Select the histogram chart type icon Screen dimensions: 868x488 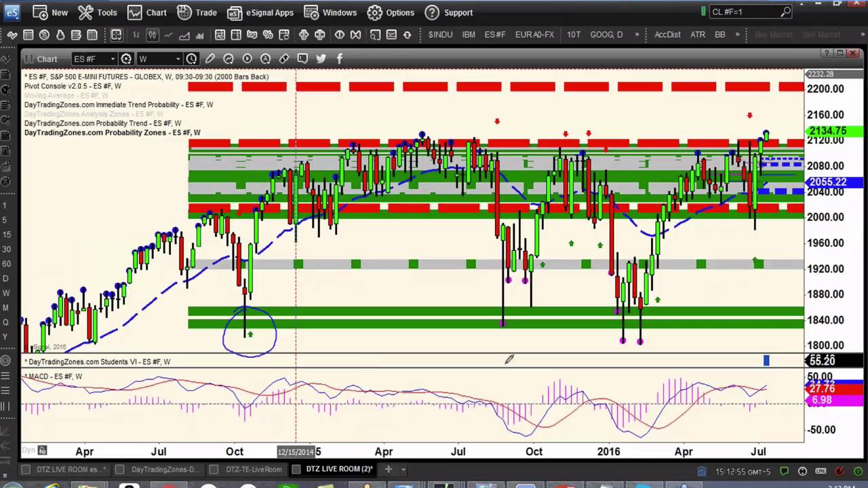[200, 35]
